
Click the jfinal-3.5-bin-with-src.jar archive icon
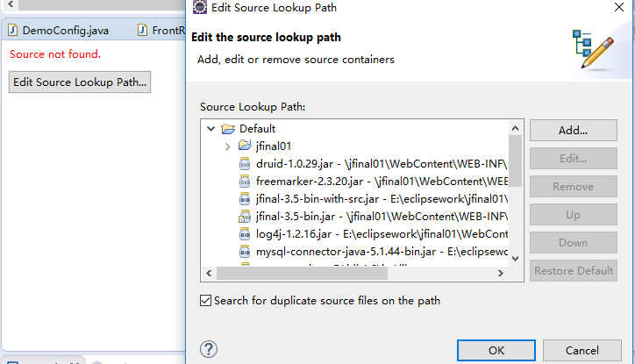tap(245, 199)
